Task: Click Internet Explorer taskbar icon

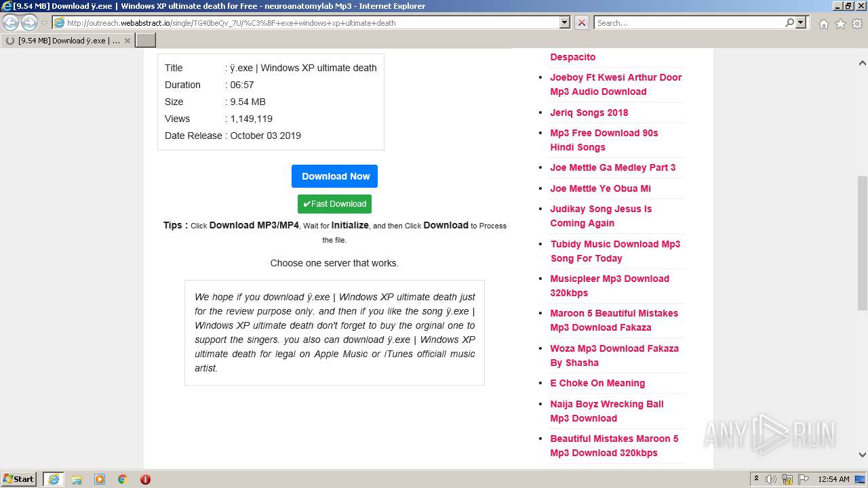Action: [54, 479]
